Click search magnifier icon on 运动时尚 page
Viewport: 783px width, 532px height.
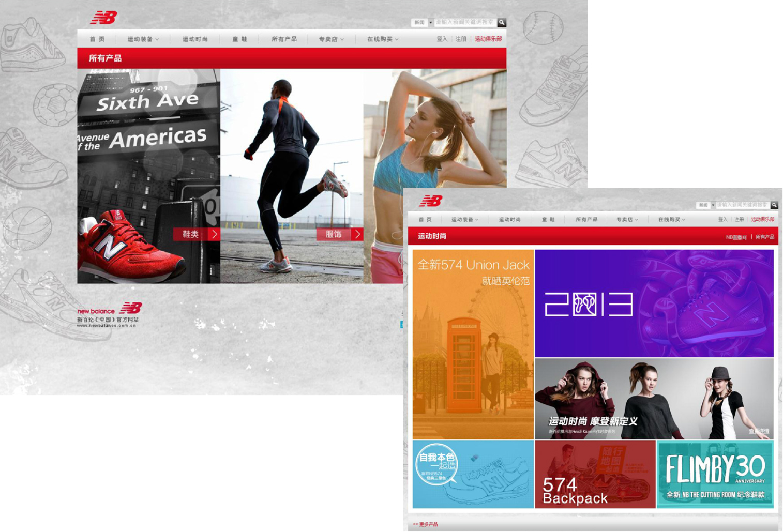774,205
